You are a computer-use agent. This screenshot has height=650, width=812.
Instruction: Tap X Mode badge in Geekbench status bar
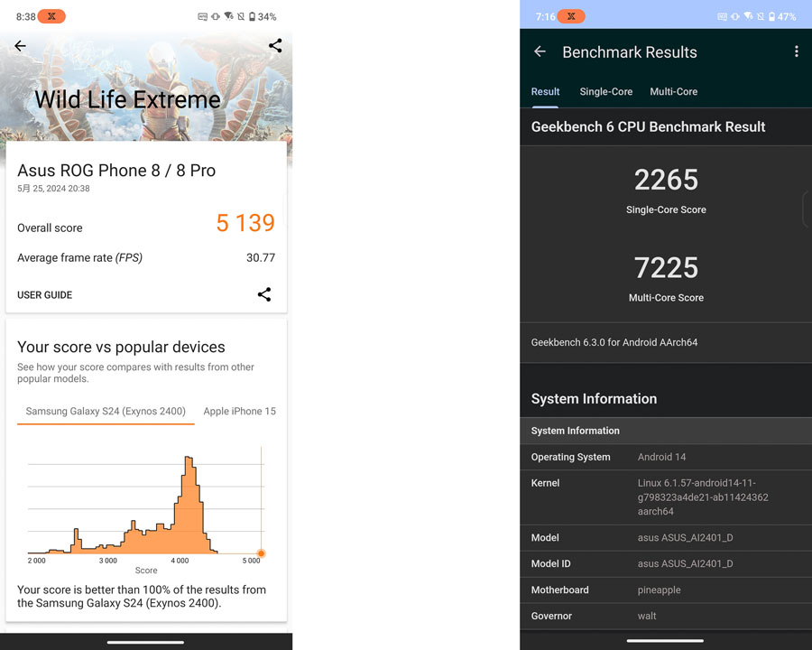(x=571, y=16)
